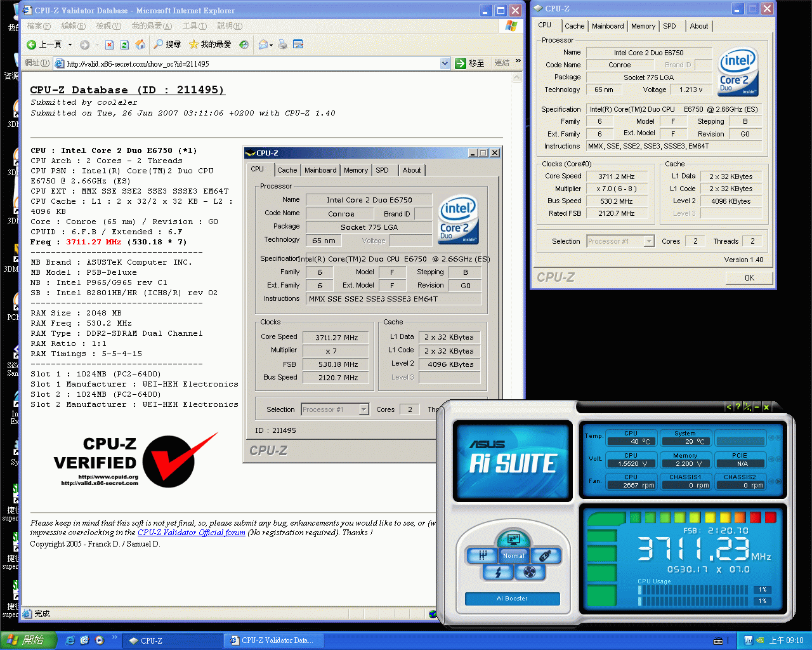Screen dimensions: 812x650
Task: Click the Ai Booster bar button
Action: coord(512,599)
